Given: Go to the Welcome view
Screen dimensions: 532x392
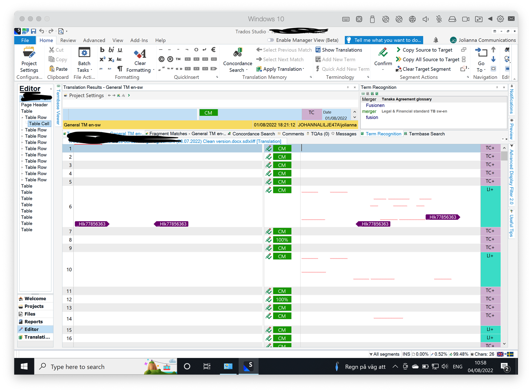Looking at the screenshot, I should pos(35,299).
